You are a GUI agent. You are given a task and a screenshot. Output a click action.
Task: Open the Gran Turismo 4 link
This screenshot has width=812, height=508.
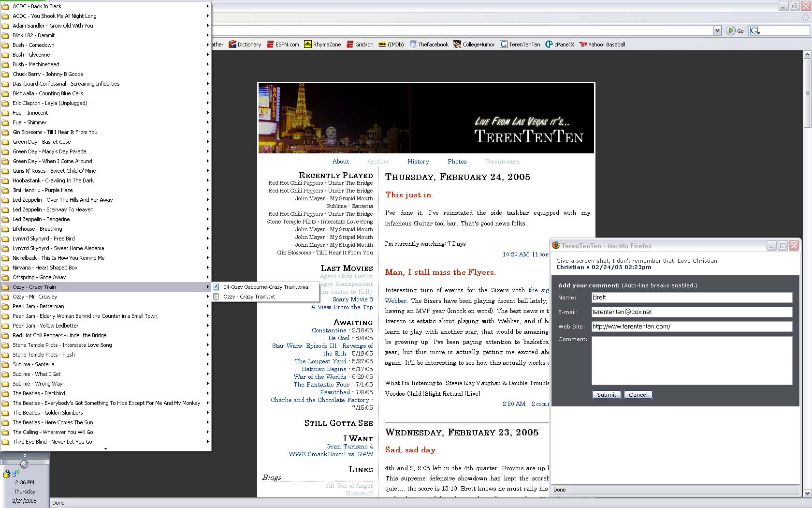(349, 447)
